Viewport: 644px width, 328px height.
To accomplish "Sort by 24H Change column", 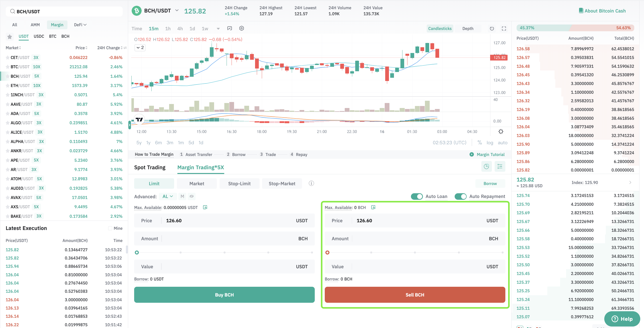I will (x=110, y=48).
